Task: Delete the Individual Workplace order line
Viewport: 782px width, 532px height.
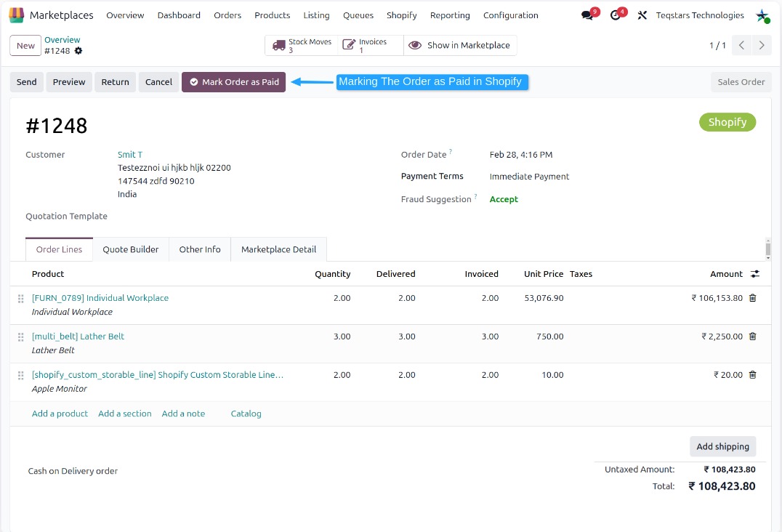Action: tap(753, 298)
